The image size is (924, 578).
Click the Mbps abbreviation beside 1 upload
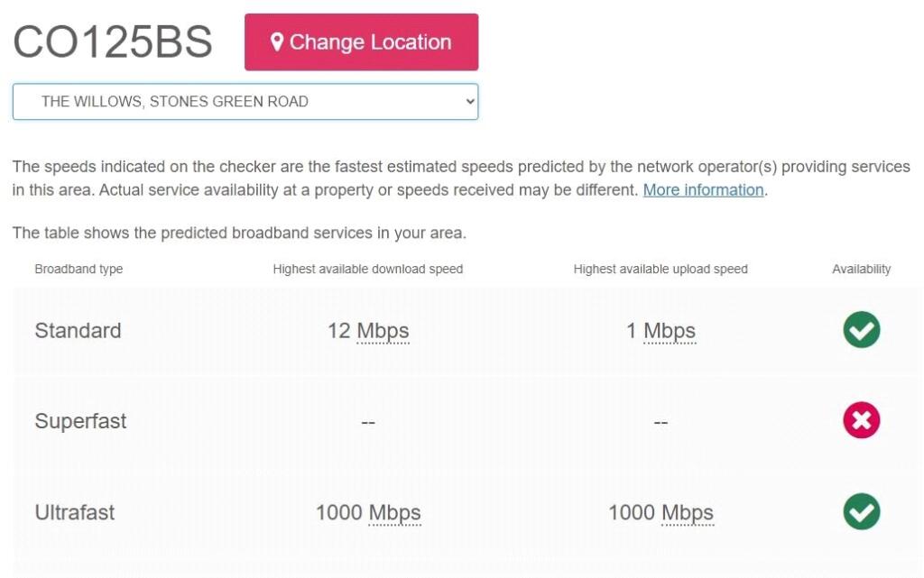[x=670, y=331]
